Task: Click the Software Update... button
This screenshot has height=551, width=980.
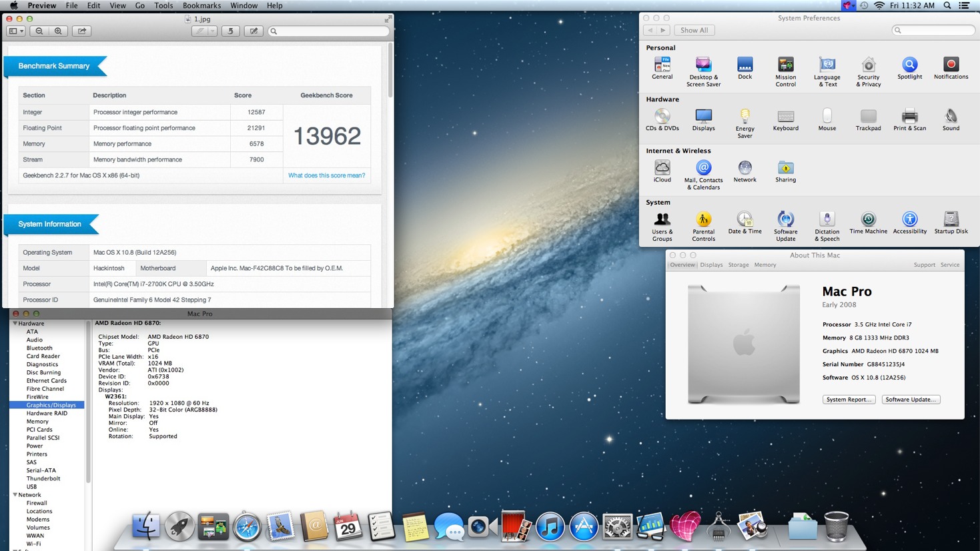Action: 911,400
